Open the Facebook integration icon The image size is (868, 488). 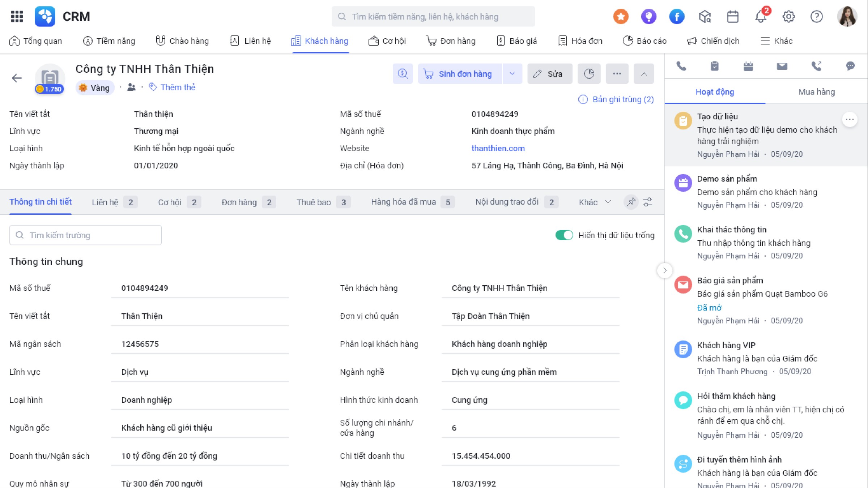pyautogui.click(x=676, y=17)
